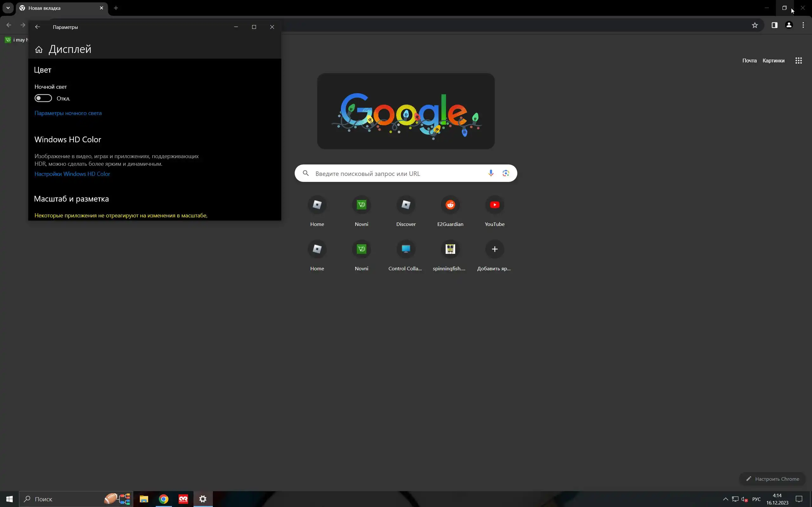The image size is (812, 507).
Task: Select the Новая вкладка tab
Action: (x=57, y=8)
